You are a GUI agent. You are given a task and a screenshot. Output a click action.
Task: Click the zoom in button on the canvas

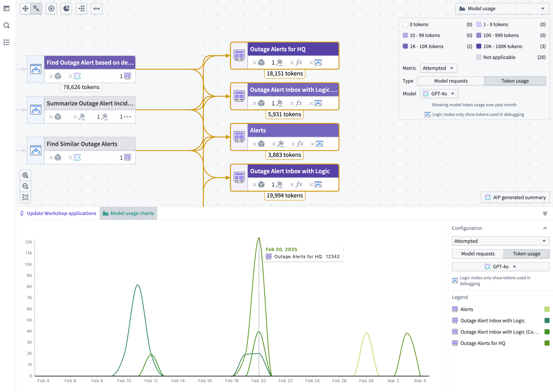tap(25, 175)
